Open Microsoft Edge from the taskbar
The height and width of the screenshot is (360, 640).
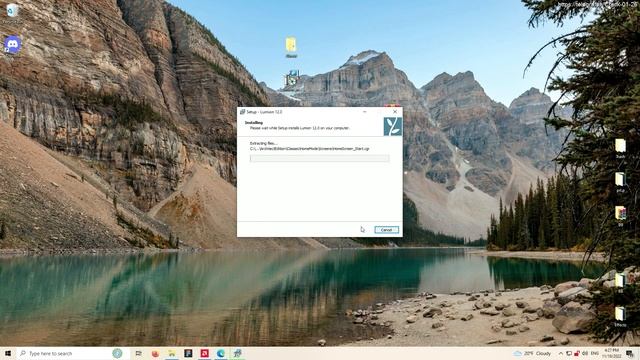[221, 353]
